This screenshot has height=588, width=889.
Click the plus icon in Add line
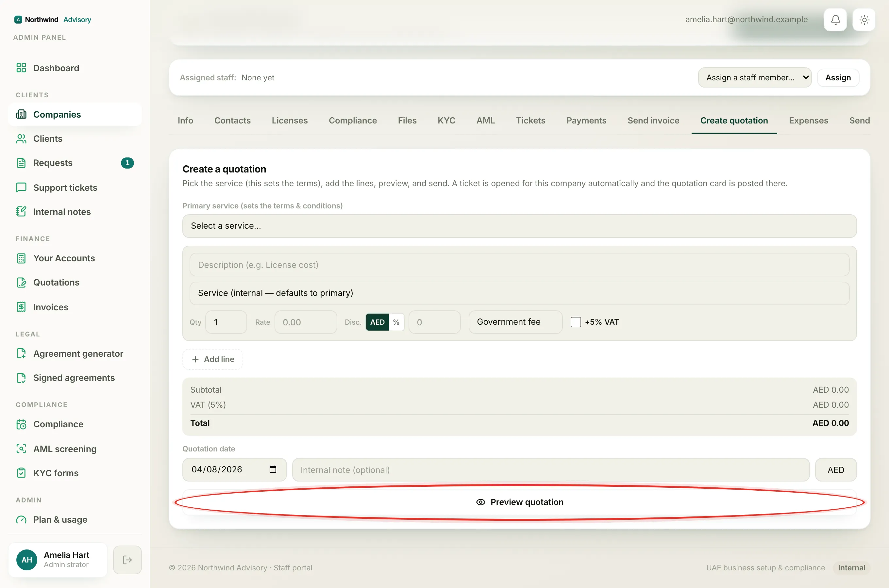(x=195, y=359)
